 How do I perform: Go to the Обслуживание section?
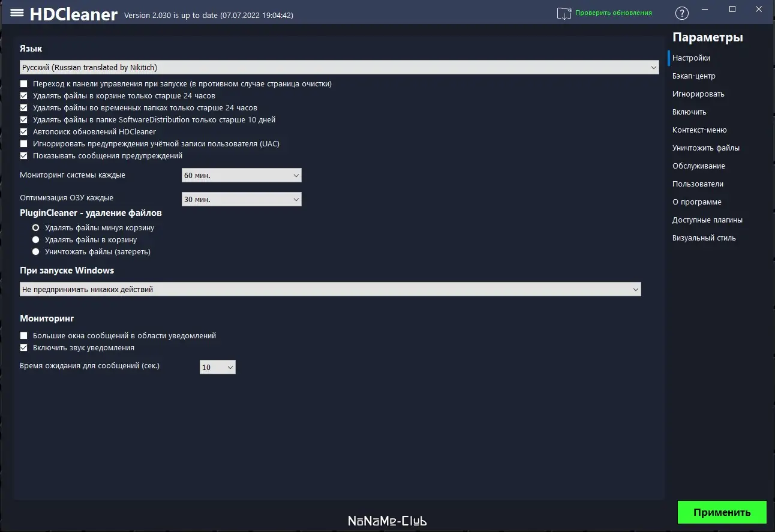pos(699,166)
